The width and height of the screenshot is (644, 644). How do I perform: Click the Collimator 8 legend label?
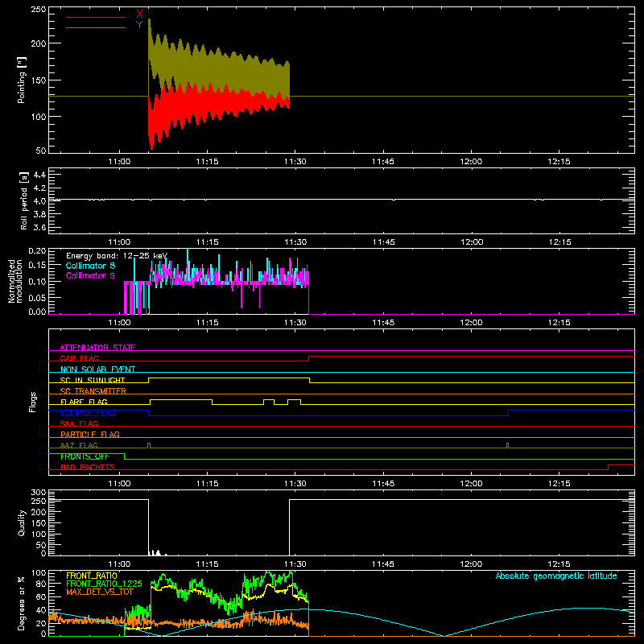(x=90, y=266)
